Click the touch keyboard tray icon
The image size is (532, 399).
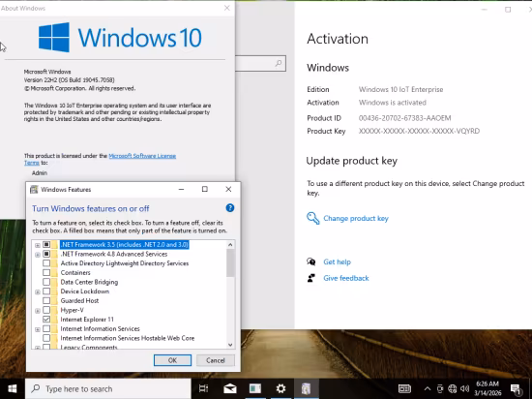pos(404,388)
